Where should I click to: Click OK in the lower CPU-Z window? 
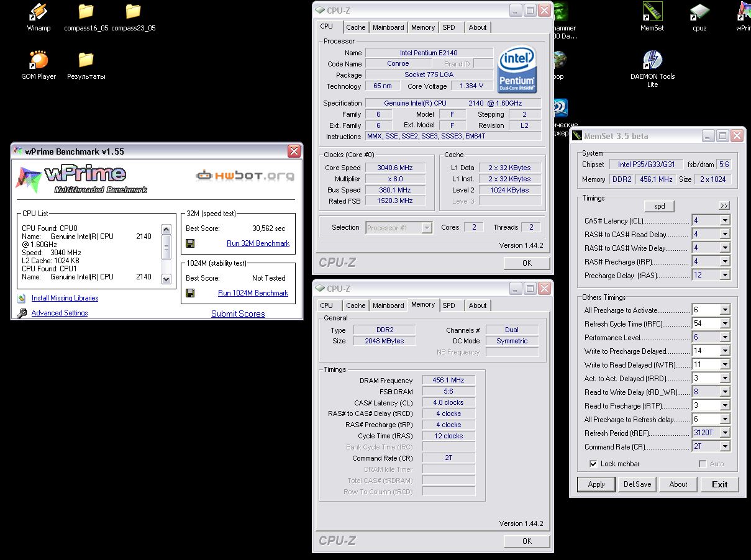527,541
